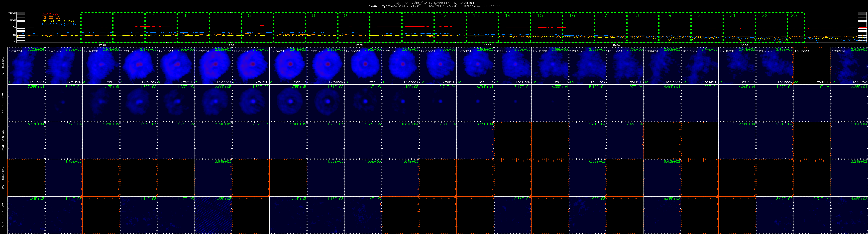Open the 3.0-6.0 keV image at 17:54:20
Image resolution: width=868 pixels, height=234 pixels.
[288, 65]
